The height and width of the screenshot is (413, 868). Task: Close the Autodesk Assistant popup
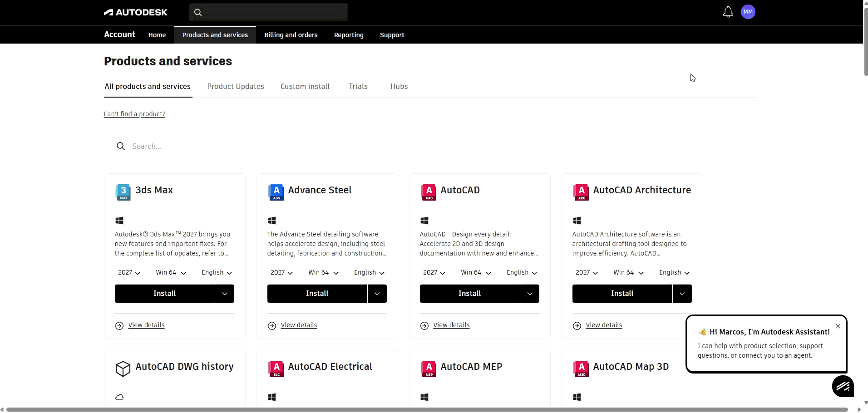838,326
